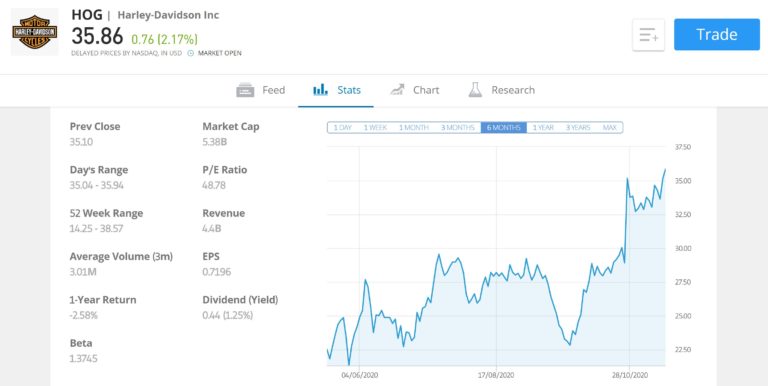Click the blue Trade button
768x386 pixels.
(x=717, y=34)
